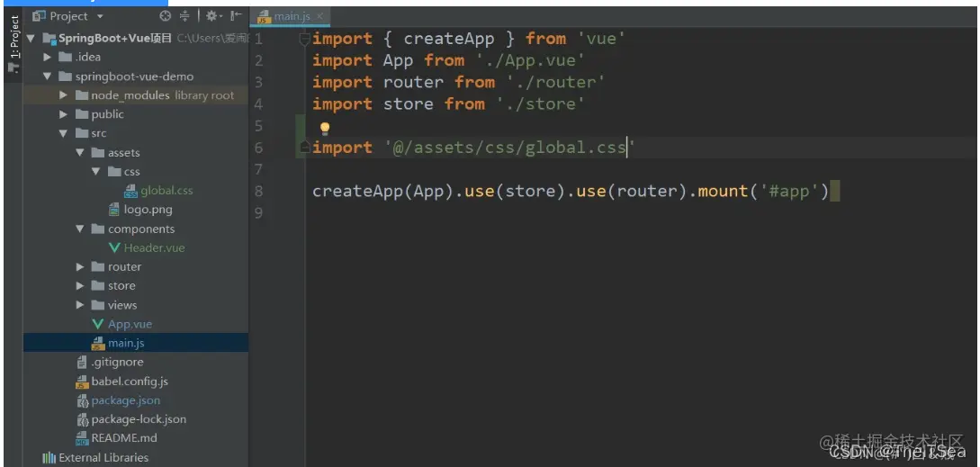This screenshot has height=467, width=980.
Task: Collapse the css folder
Action: click(95, 171)
